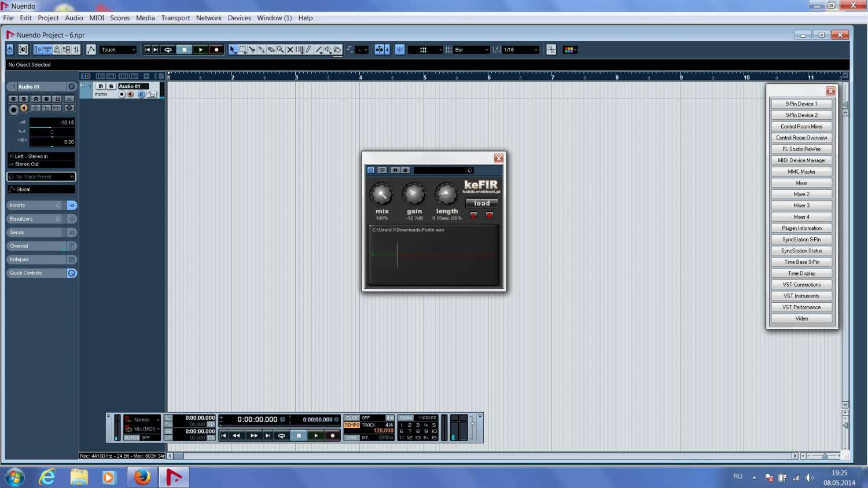Click the Play button in transport panel

click(x=316, y=435)
